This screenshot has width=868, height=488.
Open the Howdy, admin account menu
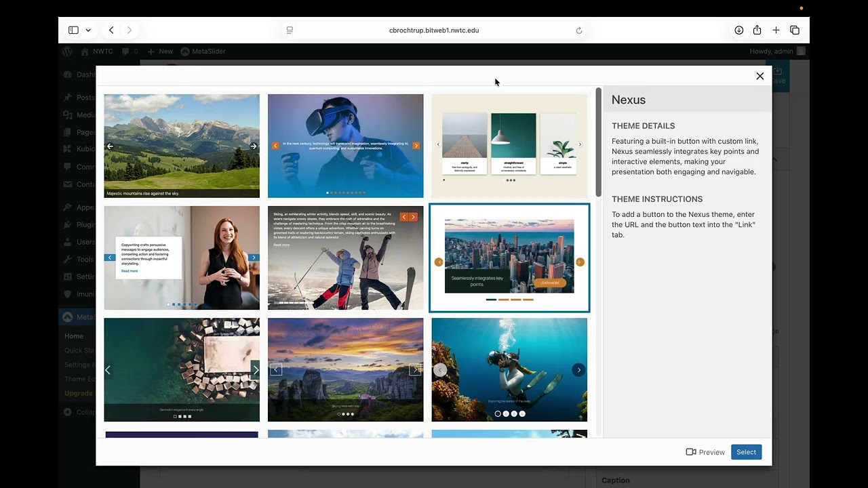point(777,52)
